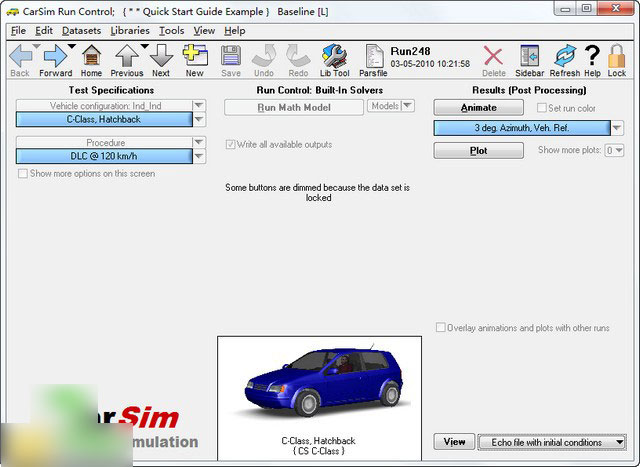Create a New dataset from toolbar

click(x=195, y=60)
